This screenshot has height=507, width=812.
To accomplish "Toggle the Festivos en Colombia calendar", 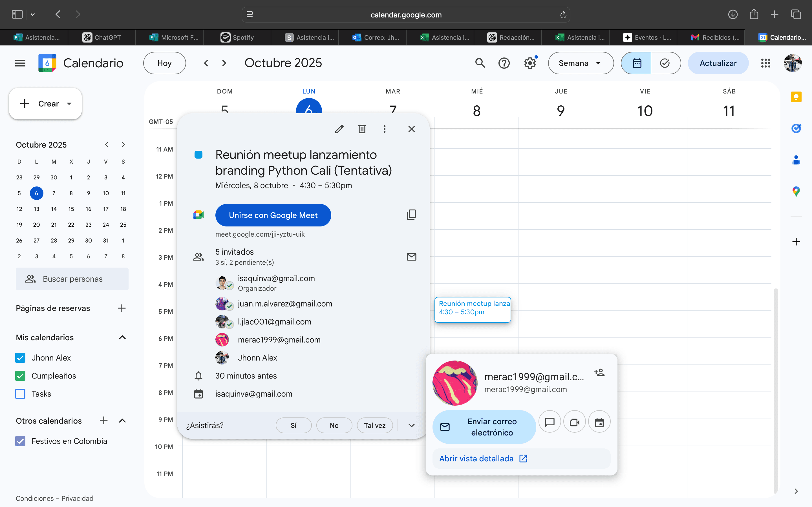I will 21,441.
